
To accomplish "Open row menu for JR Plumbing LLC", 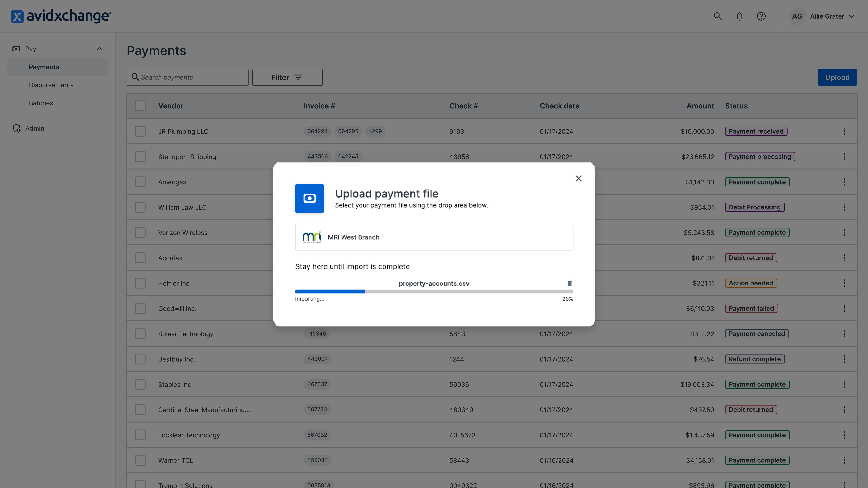I will point(844,131).
